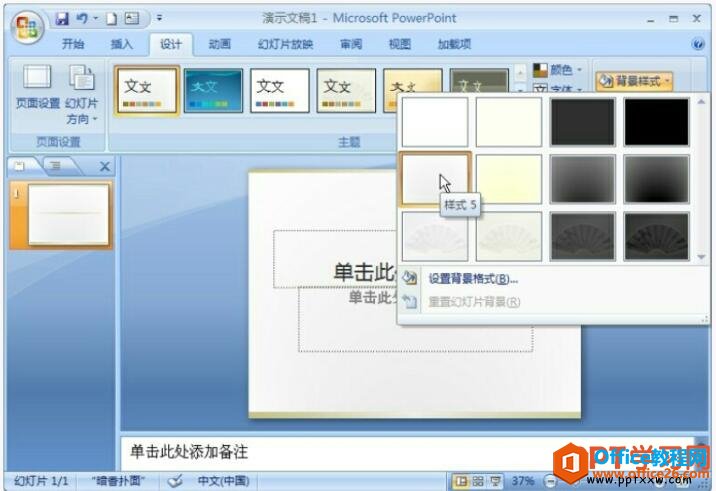Open the 审阅 tab
Viewport: 716px width, 491px height.
coord(351,44)
